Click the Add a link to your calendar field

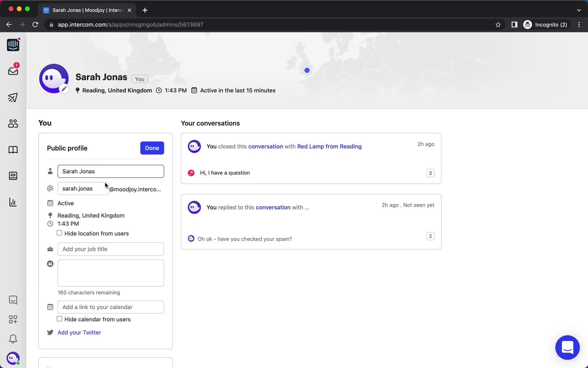coord(111,307)
